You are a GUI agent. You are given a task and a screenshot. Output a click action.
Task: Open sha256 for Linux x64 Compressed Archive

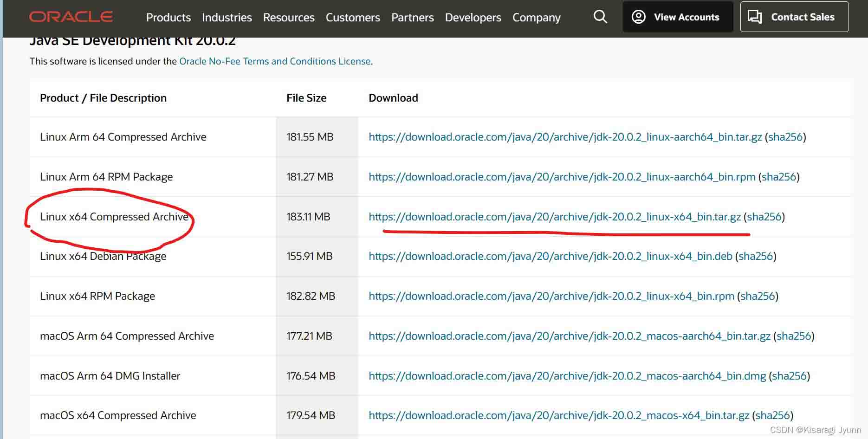(x=764, y=217)
